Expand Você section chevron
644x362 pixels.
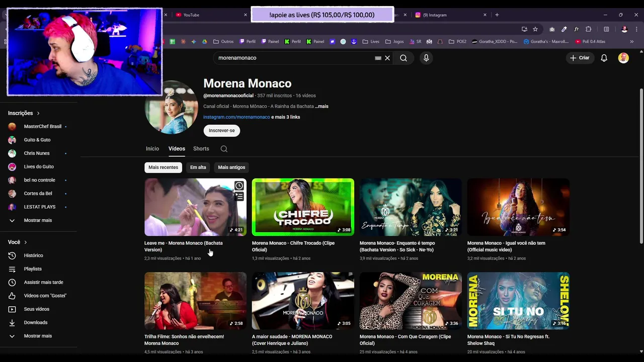26,242
